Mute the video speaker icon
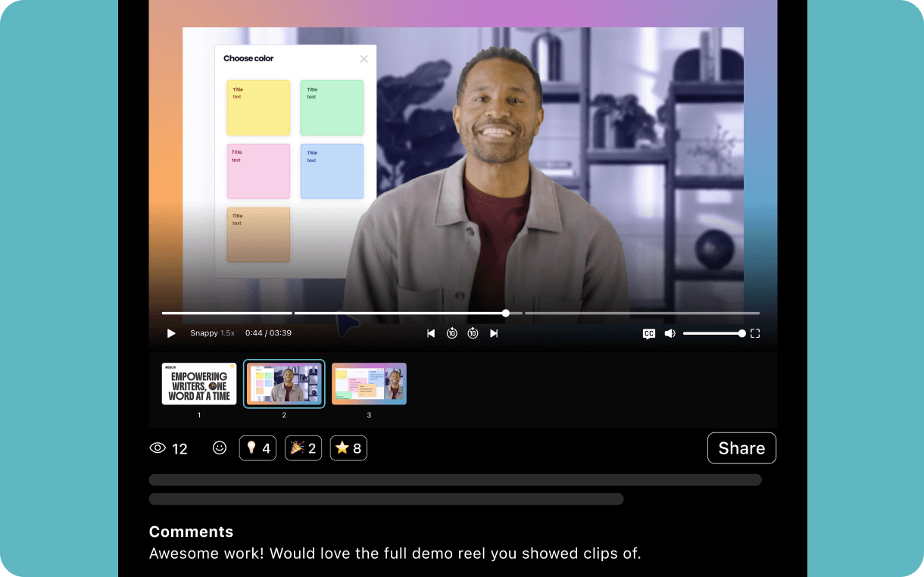 coord(670,333)
